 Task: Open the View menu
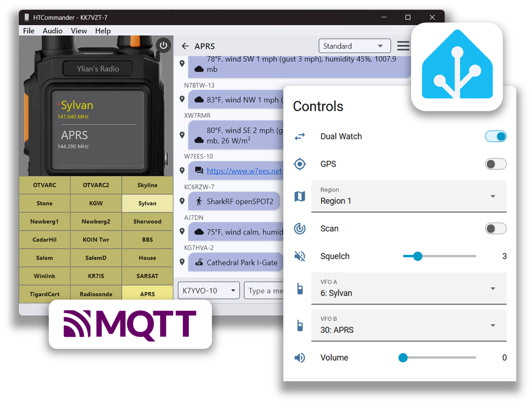click(79, 31)
